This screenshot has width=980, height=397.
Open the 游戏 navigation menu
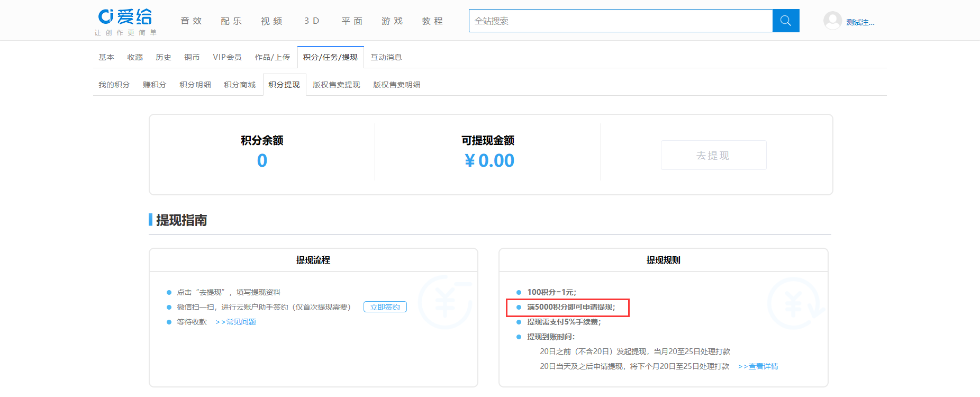393,21
